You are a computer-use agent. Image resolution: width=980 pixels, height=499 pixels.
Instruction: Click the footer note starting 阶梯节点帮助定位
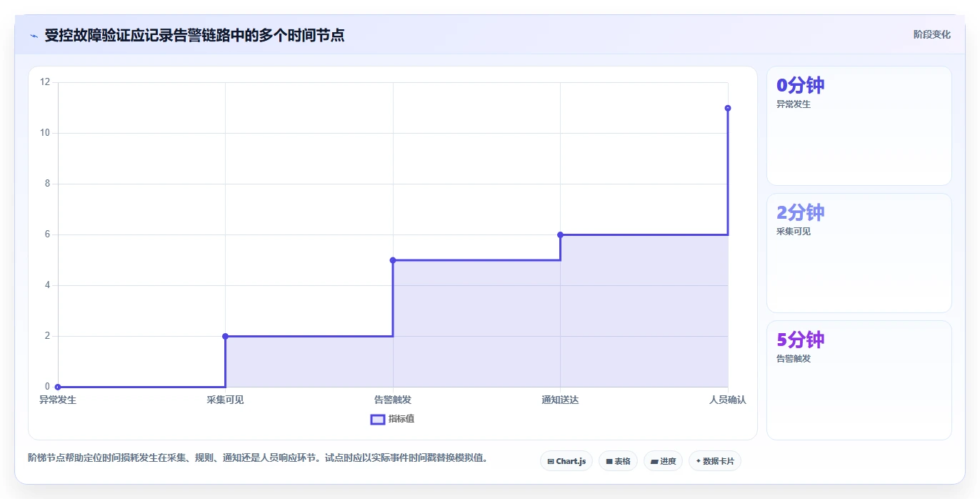pos(258,458)
